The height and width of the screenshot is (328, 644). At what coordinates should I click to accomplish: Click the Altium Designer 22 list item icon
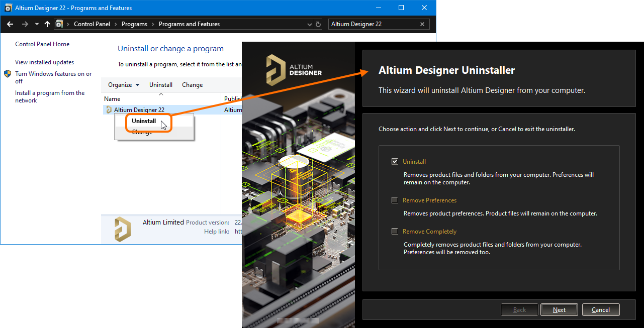pos(109,110)
